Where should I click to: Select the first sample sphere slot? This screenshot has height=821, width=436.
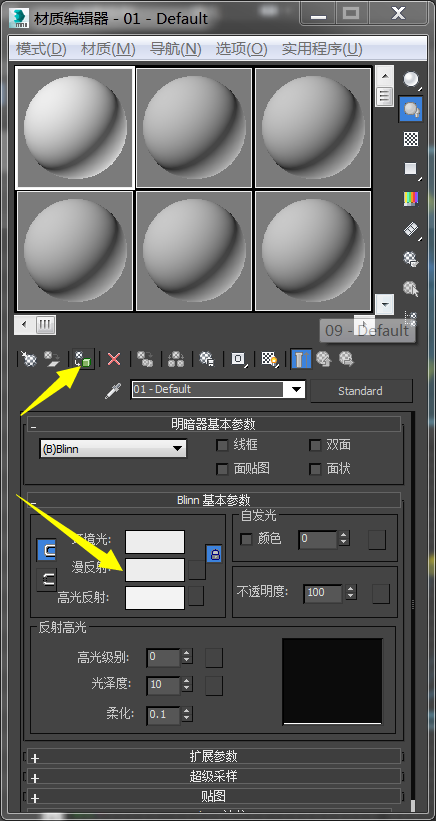pos(75,127)
